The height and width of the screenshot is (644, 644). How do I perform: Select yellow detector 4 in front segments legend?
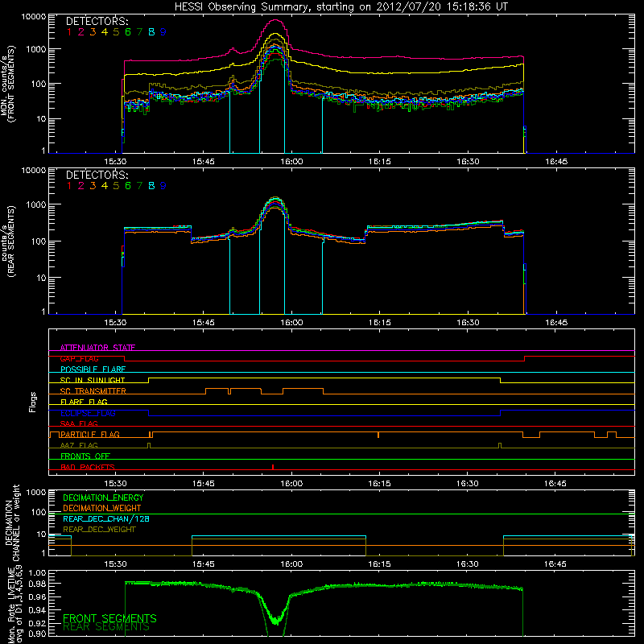105,32
